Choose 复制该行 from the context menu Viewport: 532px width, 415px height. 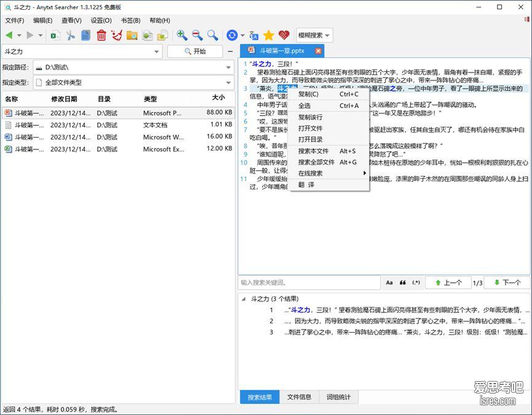point(310,117)
